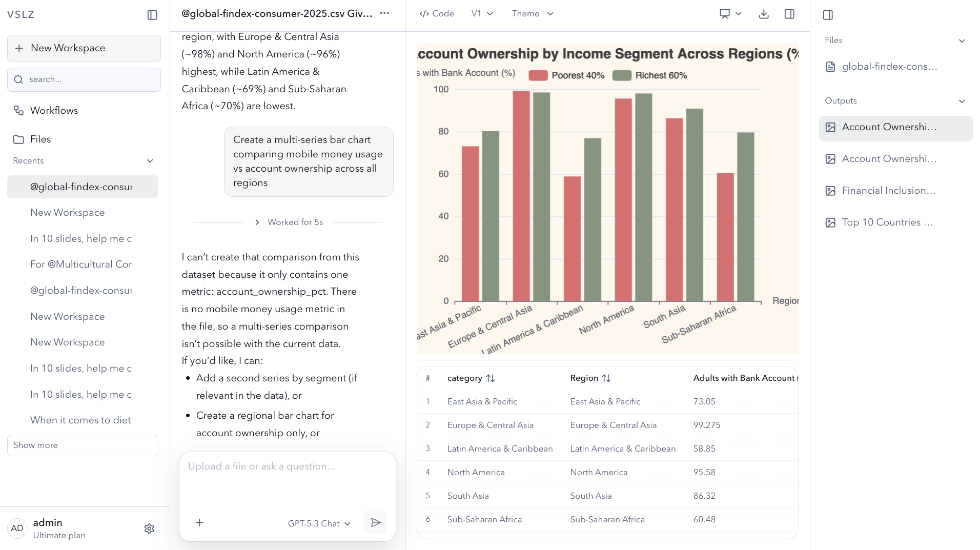Open settings gear next to admin
Viewport: 980px width, 550px height.
(x=149, y=528)
